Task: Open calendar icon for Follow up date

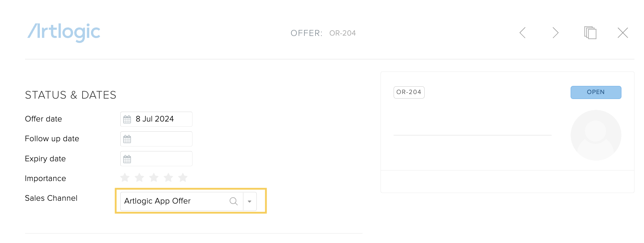Action: (x=127, y=139)
